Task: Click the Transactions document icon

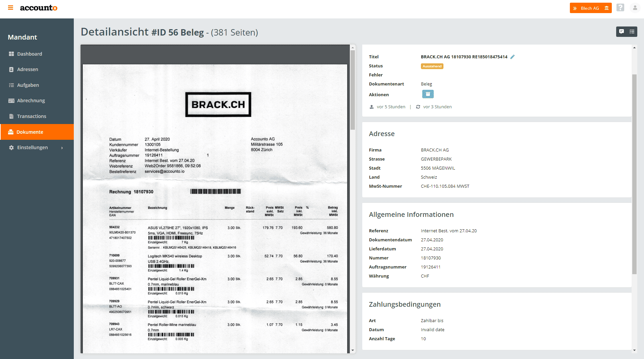Action: coord(11,116)
